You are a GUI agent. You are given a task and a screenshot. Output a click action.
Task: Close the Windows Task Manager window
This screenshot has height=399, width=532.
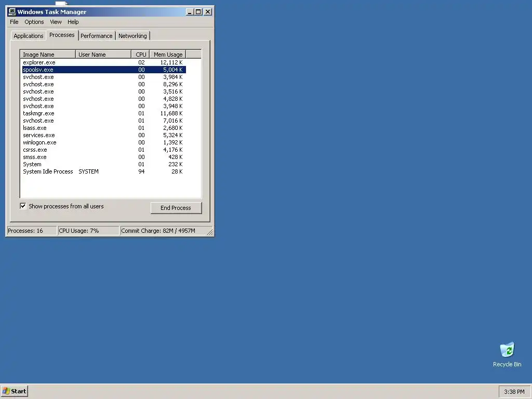point(208,12)
